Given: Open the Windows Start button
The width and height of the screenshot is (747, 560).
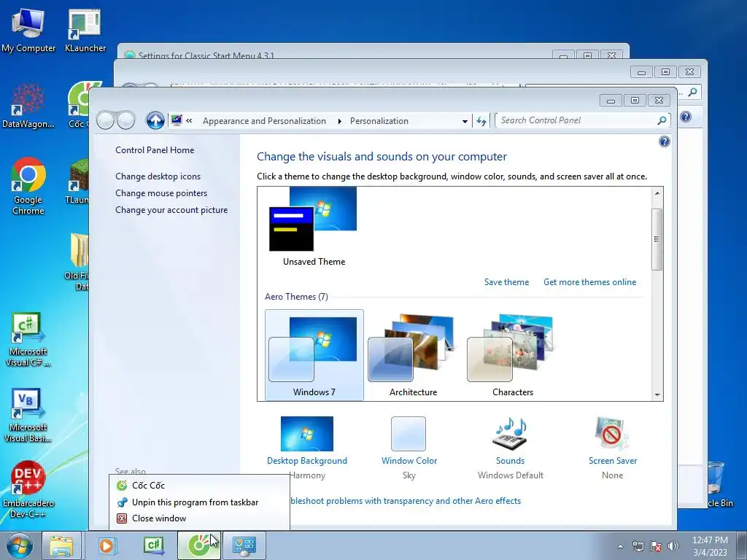Looking at the screenshot, I should tap(20, 545).
